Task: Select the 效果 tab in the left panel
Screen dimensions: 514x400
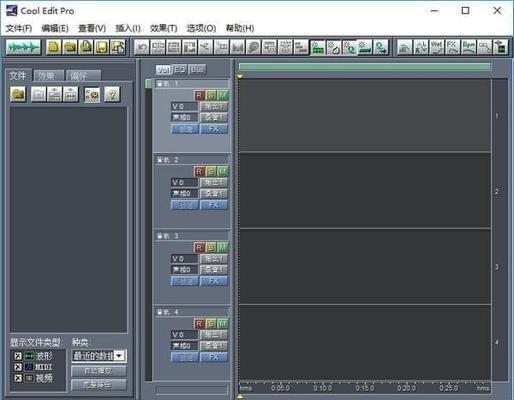Action: [48, 76]
